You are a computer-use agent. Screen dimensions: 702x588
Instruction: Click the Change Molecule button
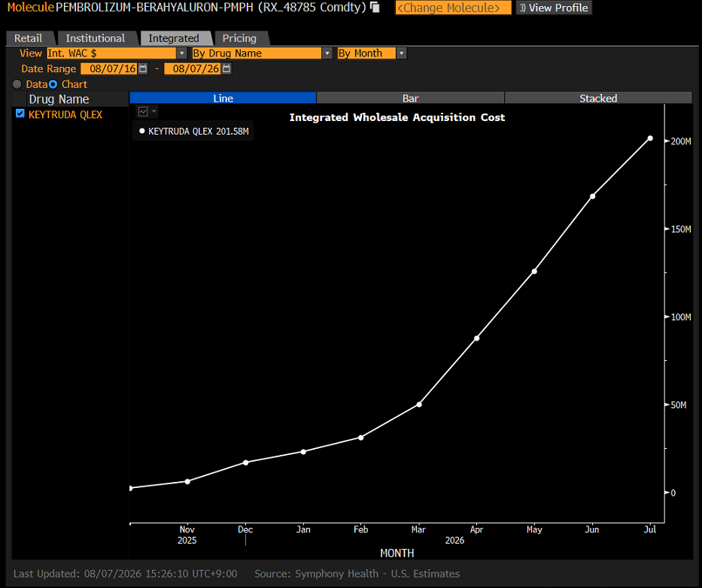point(453,8)
